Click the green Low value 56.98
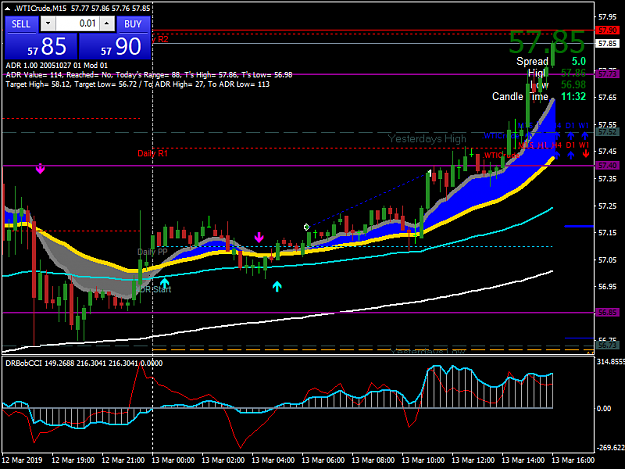 [x=573, y=84]
